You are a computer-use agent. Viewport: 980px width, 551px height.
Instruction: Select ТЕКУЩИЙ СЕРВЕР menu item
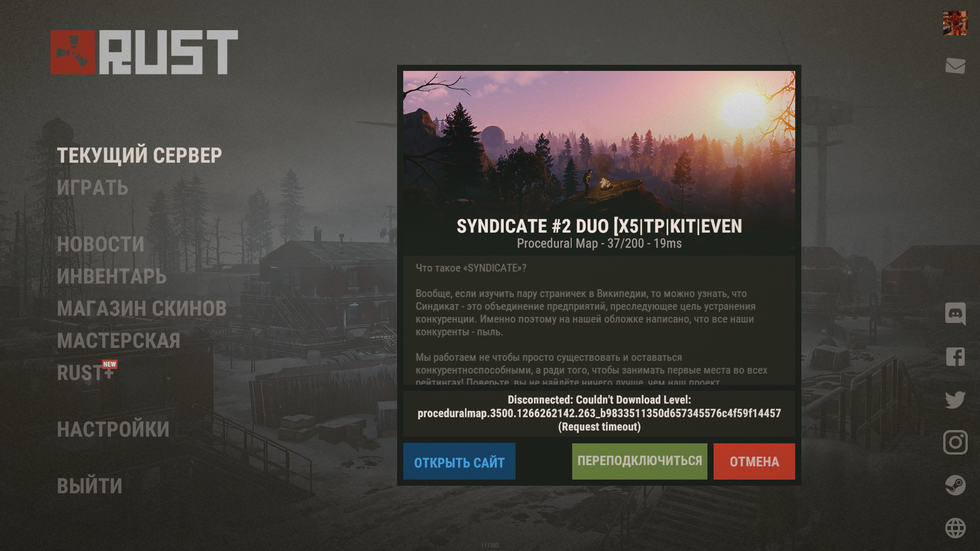coord(139,156)
